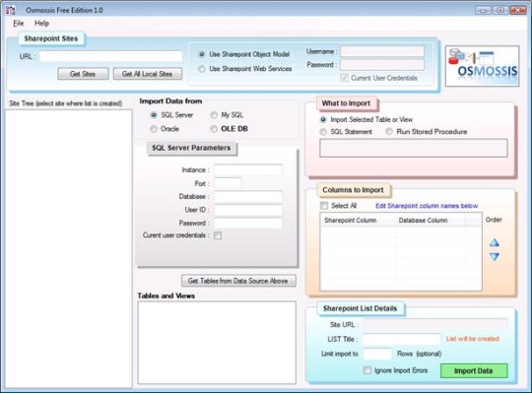This screenshot has height=393, width=532.
Task: Click the LIST Title field
Action: (401, 339)
